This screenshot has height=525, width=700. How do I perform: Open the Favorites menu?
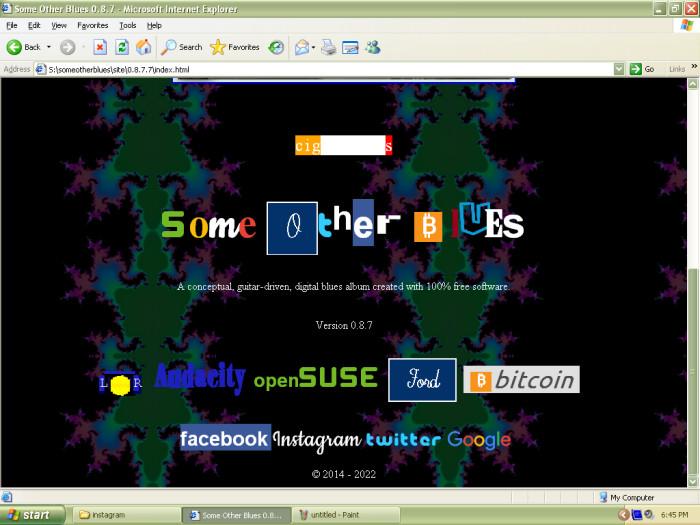click(92, 25)
